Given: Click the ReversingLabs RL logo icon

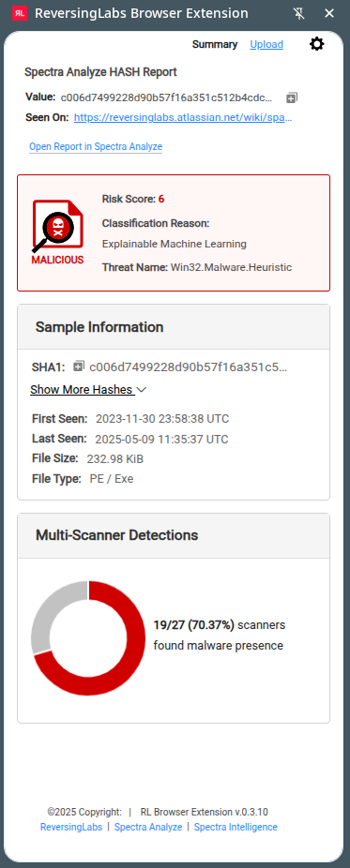Looking at the screenshot, I should 20,13.
